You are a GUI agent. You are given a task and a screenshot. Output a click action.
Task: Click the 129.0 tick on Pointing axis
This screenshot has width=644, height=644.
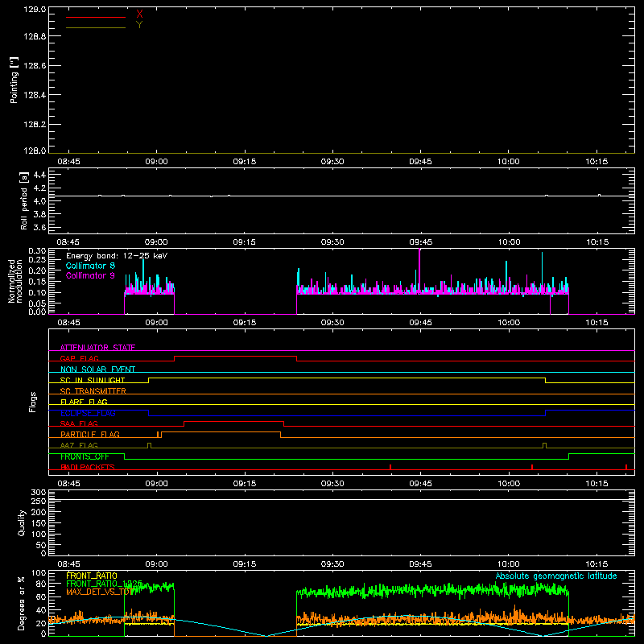35,10
